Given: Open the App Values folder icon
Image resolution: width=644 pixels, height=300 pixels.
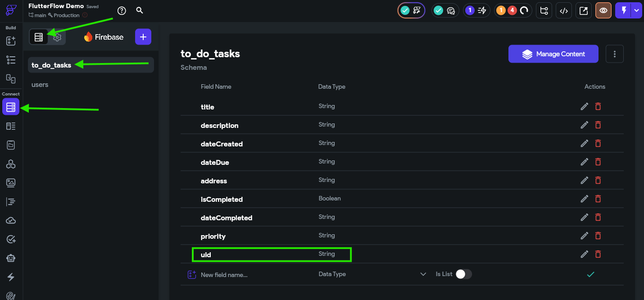Looking at the screenshot, I should tap(11, 145).
